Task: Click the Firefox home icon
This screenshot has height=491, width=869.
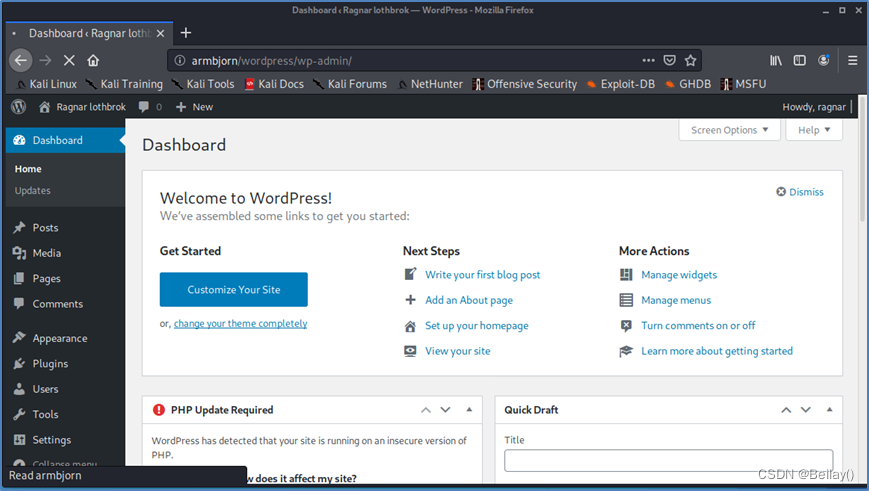Action: coord(93,60)
